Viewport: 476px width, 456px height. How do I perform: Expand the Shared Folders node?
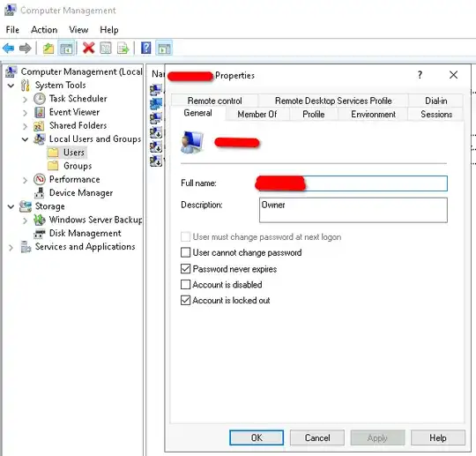coord(26,126)
